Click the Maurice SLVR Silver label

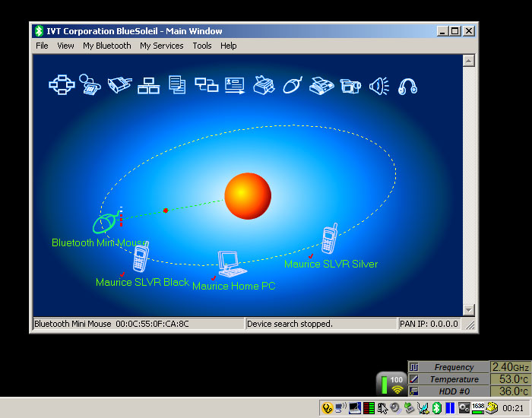(x=331, y=264)
